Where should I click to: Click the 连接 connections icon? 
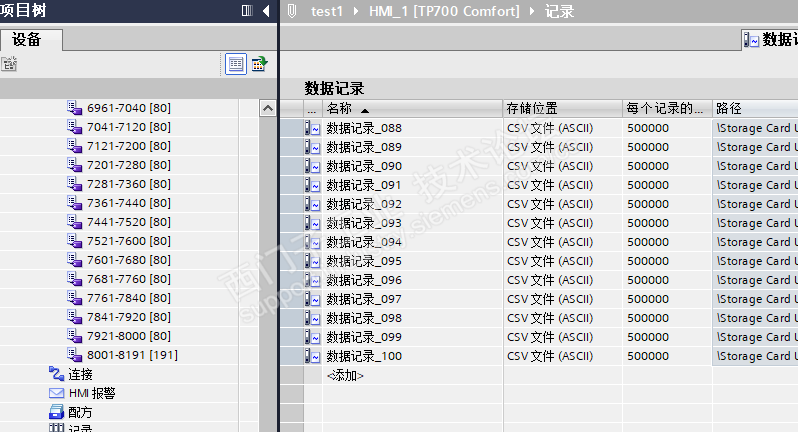point(56,373)
